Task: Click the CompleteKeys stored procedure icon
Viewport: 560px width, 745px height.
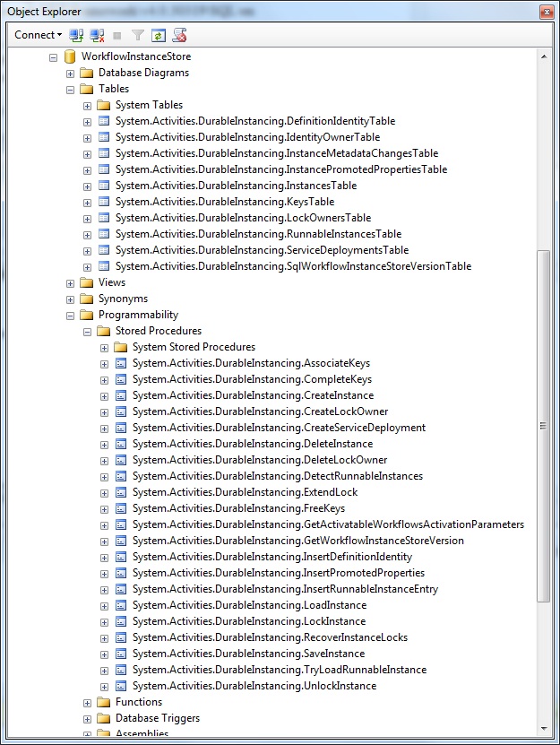Action: coord(121,380)
